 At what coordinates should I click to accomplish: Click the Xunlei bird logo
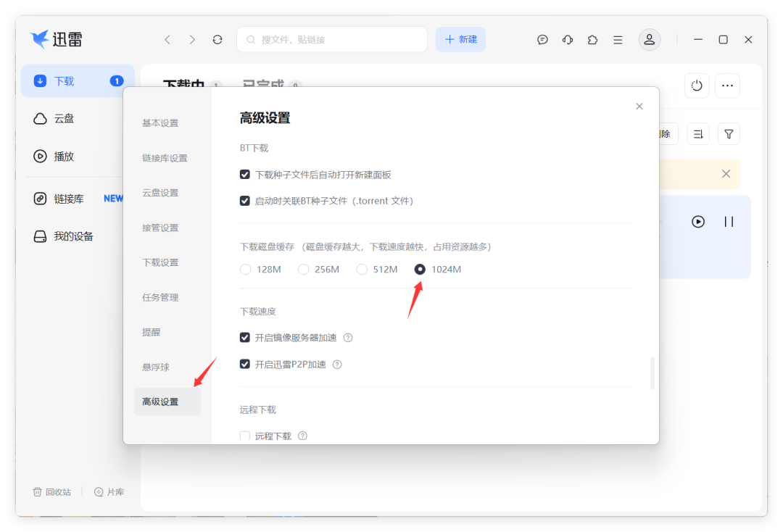tap(39, 39)
